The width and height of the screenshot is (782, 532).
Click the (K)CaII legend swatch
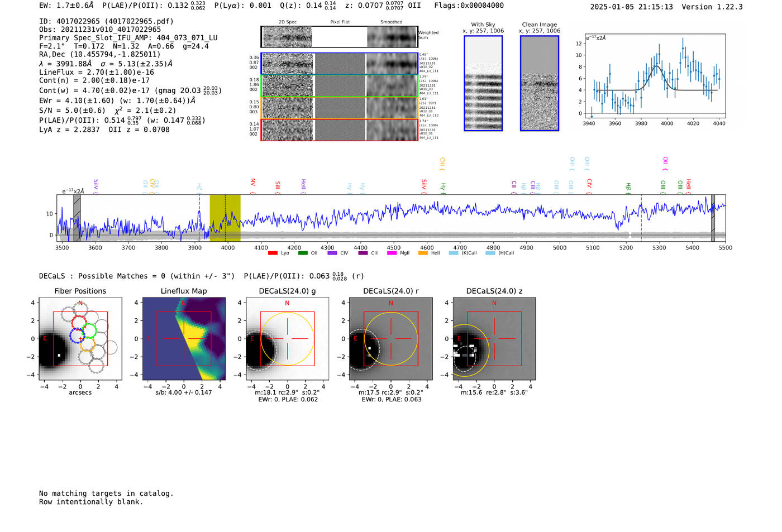pyautogui.click(x=453, y=253)
